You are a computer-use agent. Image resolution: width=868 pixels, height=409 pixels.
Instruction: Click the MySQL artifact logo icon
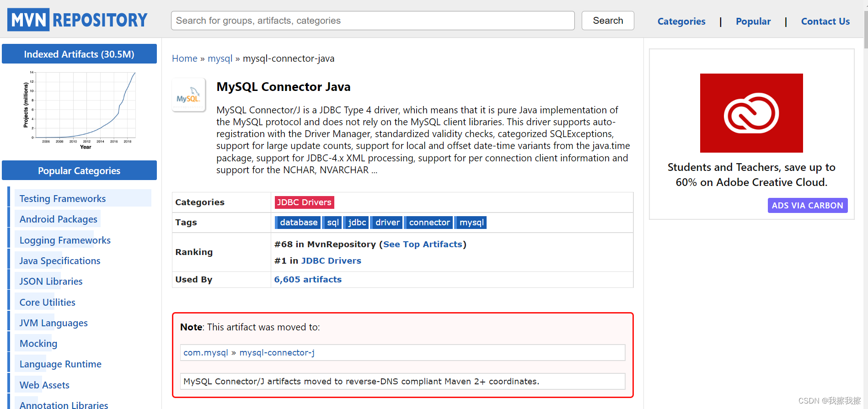coord(188,95)
